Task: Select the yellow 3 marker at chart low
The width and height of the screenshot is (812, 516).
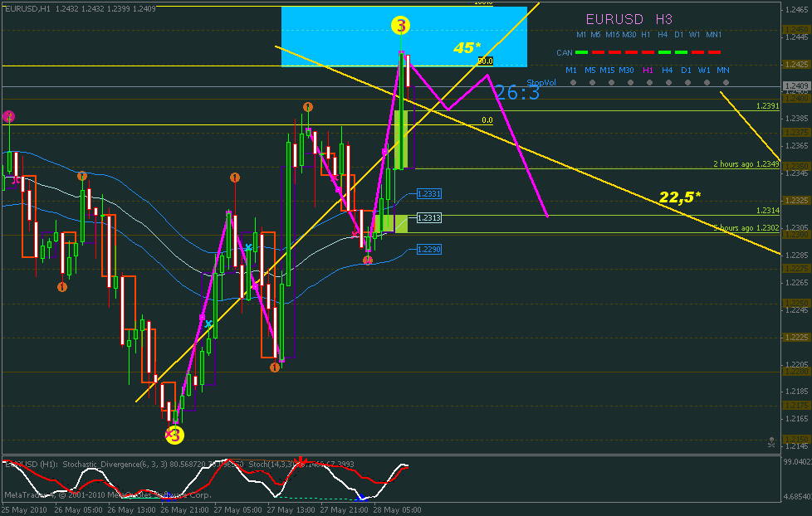Action: pos(174,435)
